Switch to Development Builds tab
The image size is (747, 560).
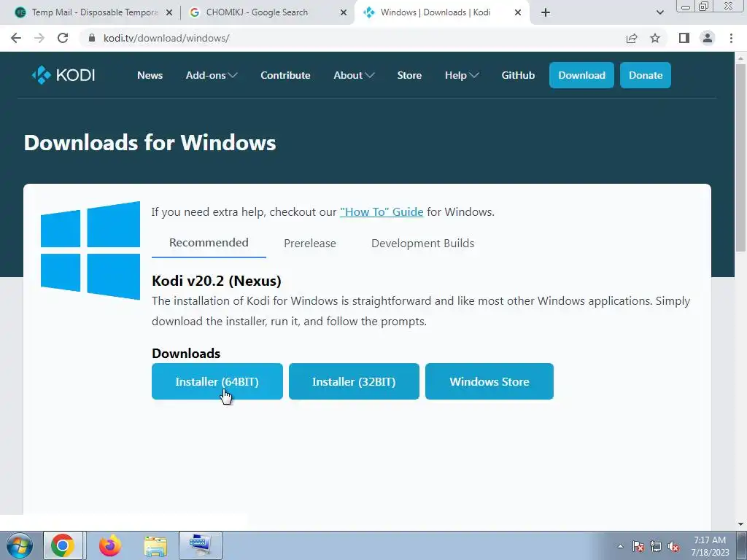click(x=422, y=244)
